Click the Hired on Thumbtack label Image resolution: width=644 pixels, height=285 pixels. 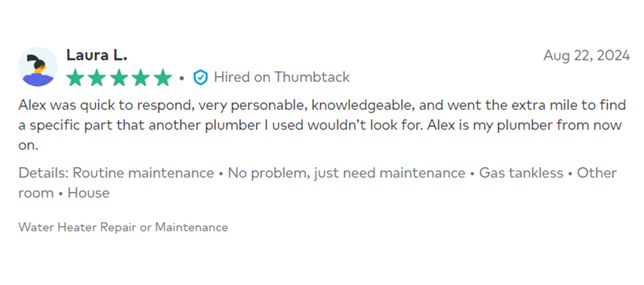pos(281,77)
